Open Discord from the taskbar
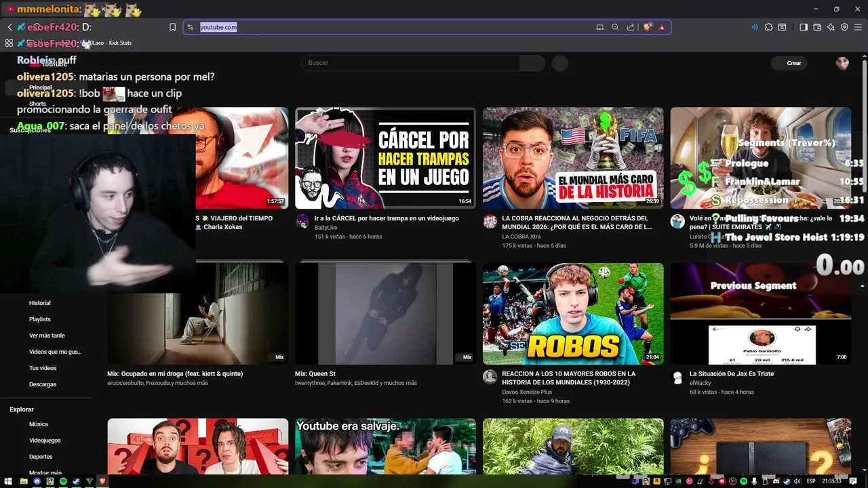The width and height of the screenshot is (868, 488). click(x=37, y=481)
